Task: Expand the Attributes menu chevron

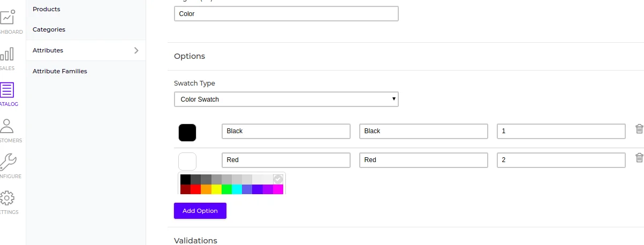Action: 136,50
